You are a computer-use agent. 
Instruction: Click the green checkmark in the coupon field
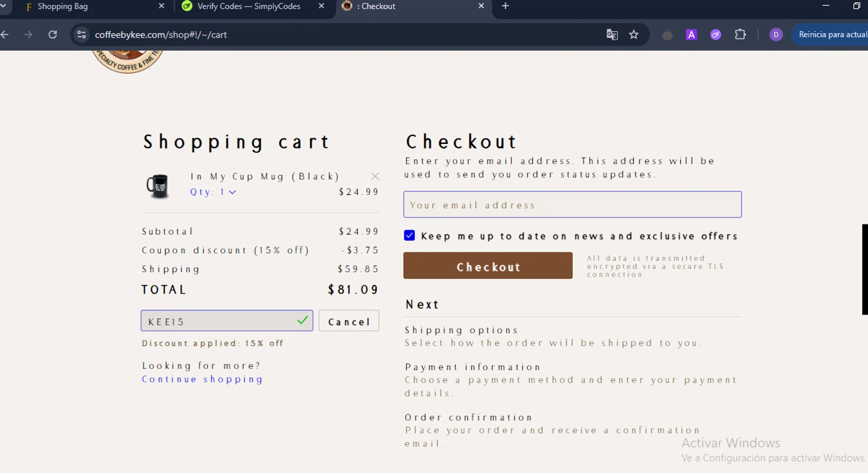tap(302, 320)
